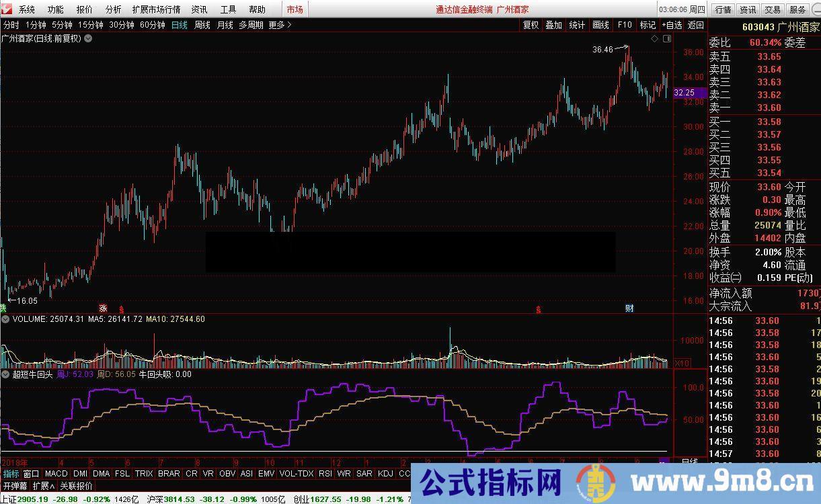Viewport: 821px width, 504px height.
Task: Switch to 15分钟 chart period
Action: (90, 25)
